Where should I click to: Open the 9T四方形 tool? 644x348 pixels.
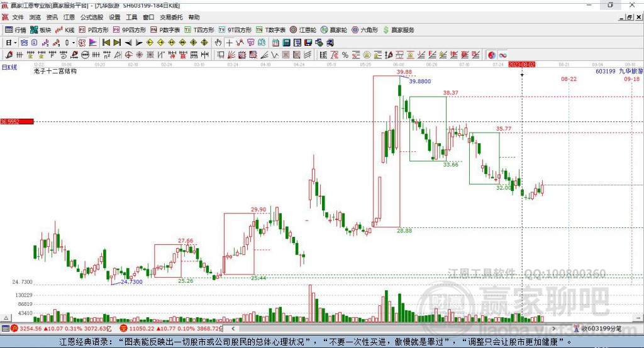click(x=235, y=30)
